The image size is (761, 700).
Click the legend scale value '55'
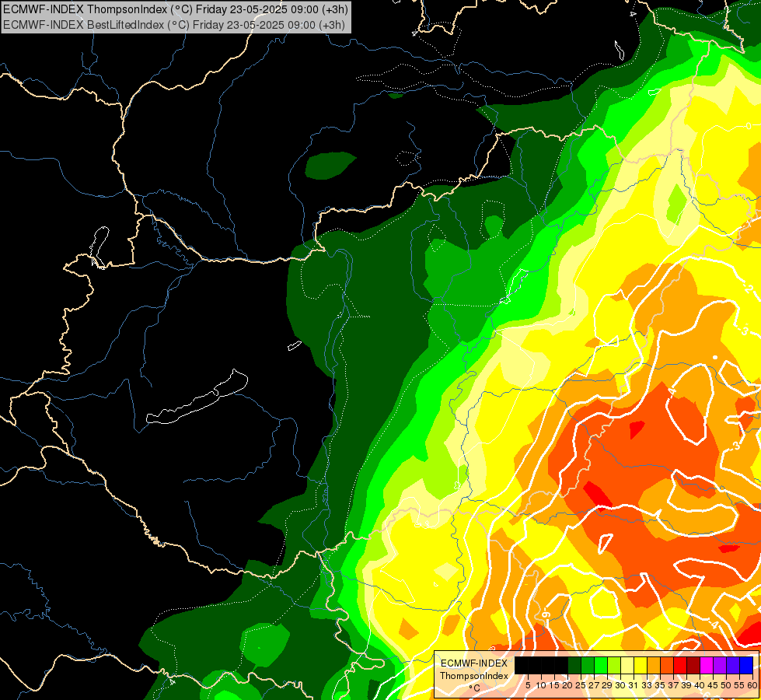740,685
